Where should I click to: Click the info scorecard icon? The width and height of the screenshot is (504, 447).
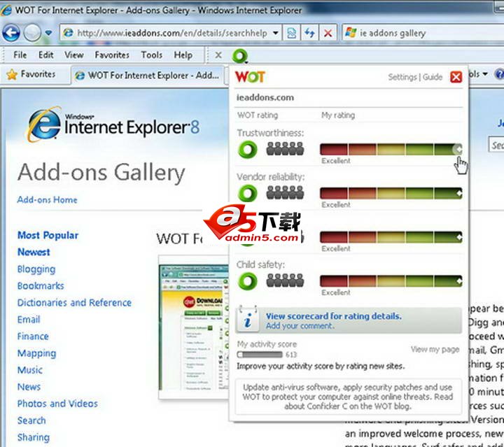coord(248,319)
